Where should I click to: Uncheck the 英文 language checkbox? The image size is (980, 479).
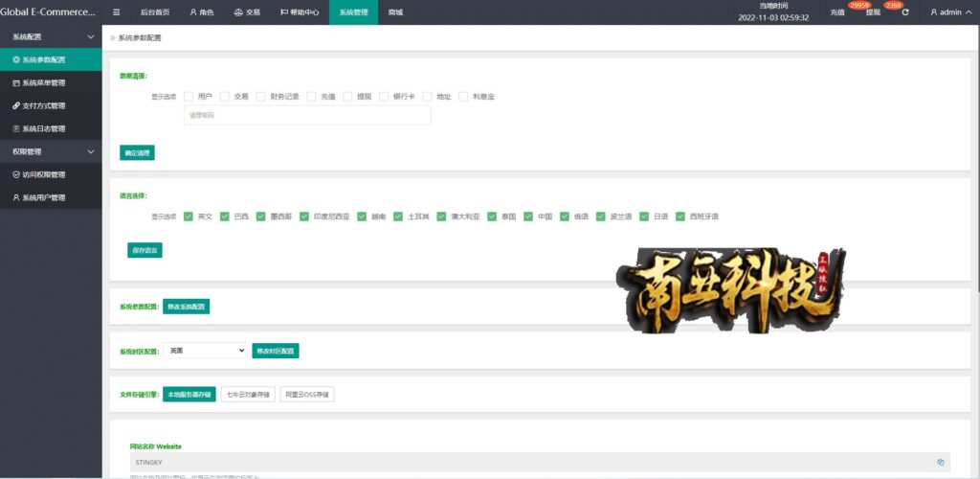point(189,217)
